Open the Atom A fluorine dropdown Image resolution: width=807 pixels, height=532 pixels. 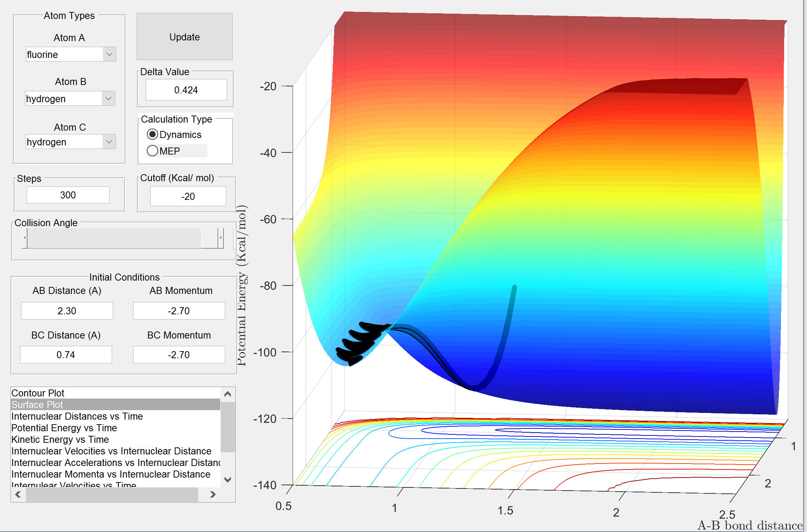[109, 54]
